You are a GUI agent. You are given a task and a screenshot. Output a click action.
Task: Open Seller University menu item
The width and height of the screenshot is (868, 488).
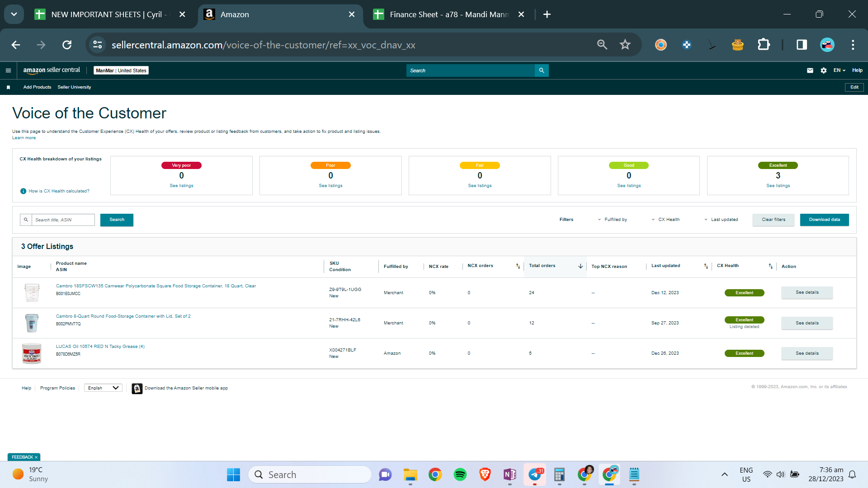[74, 87]
